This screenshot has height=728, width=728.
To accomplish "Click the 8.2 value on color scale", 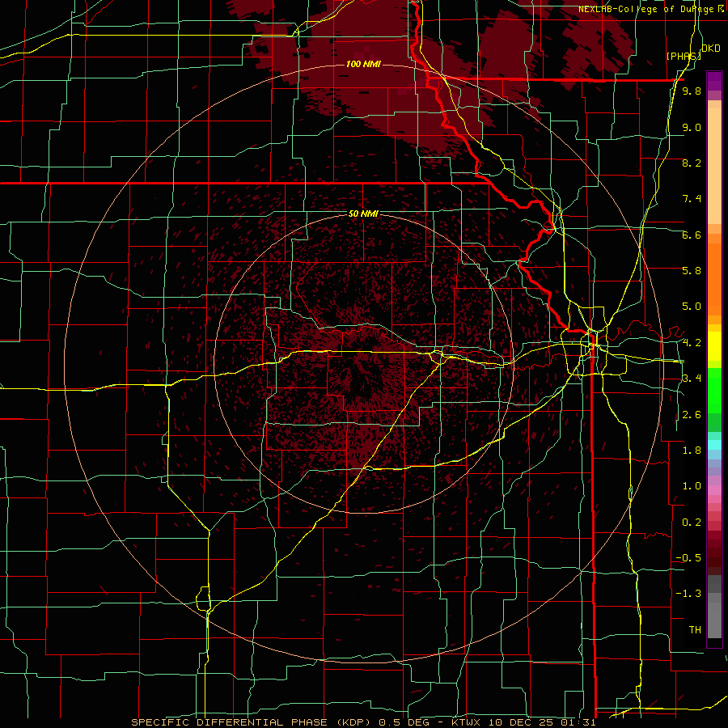I will 692,163.
